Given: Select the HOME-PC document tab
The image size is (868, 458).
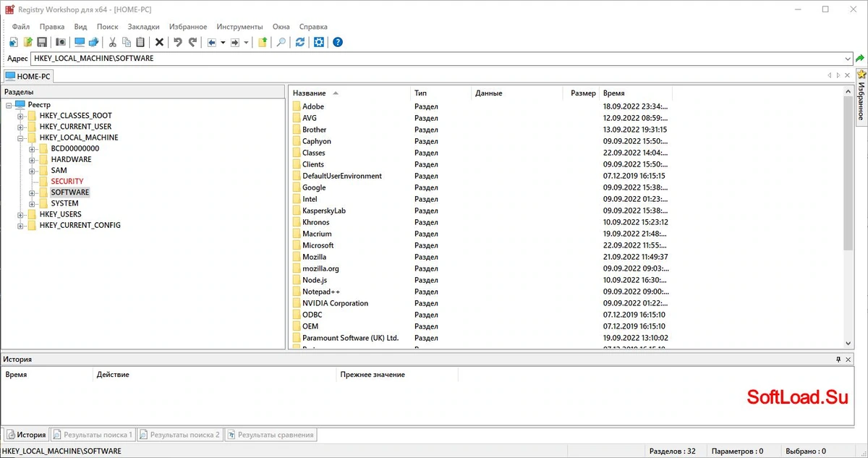Looking at the screenshot, I should tap(27, 76).
